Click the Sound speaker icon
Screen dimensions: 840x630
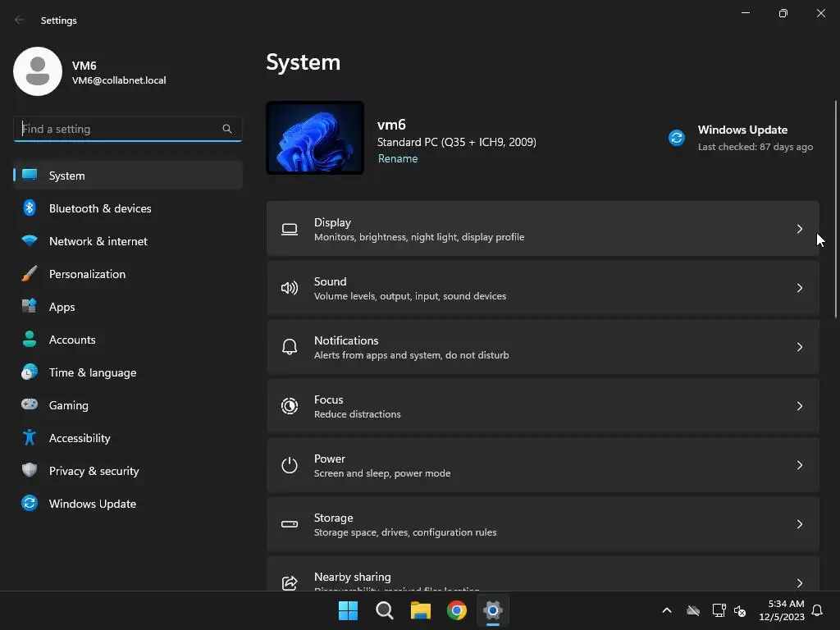pos(290,288)
